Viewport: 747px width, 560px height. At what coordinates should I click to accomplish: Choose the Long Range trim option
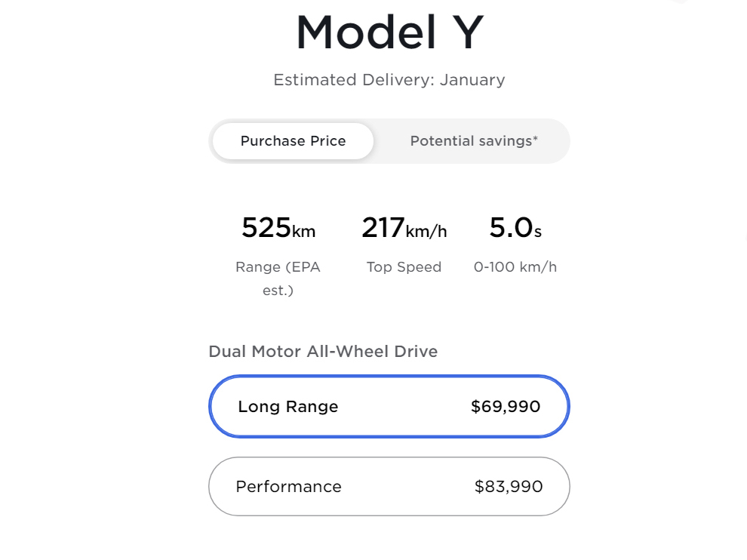[389, 407]
